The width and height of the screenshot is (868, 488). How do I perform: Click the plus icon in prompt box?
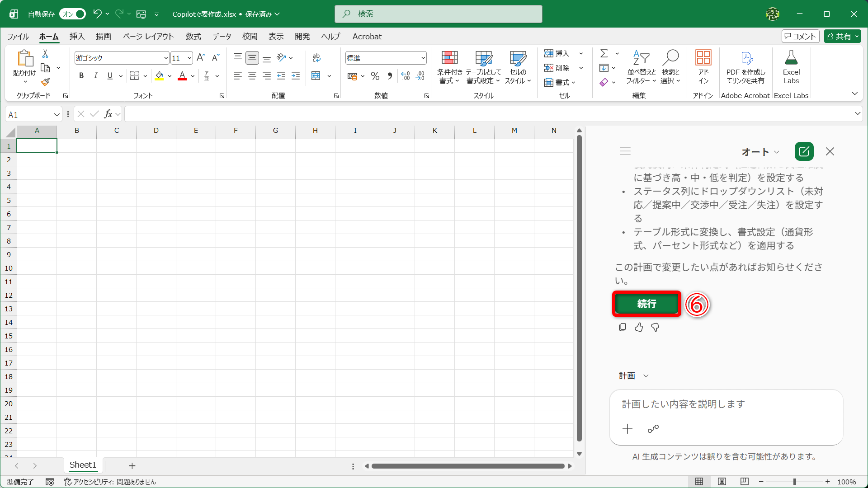pyautogui.click(x=627, y=429)
